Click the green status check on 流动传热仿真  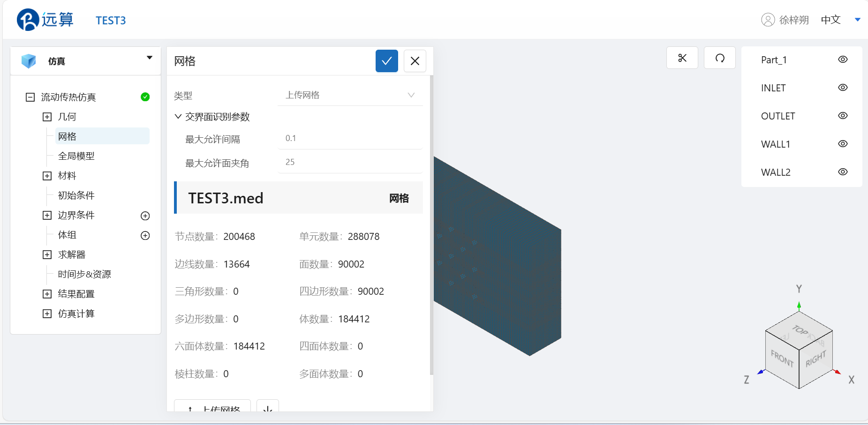coord(145,97)
